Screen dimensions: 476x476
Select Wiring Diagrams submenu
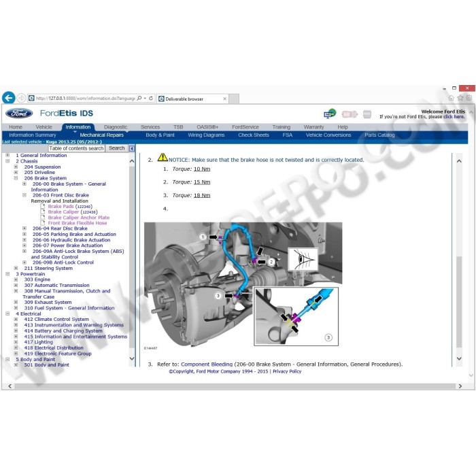click(206, 135)
